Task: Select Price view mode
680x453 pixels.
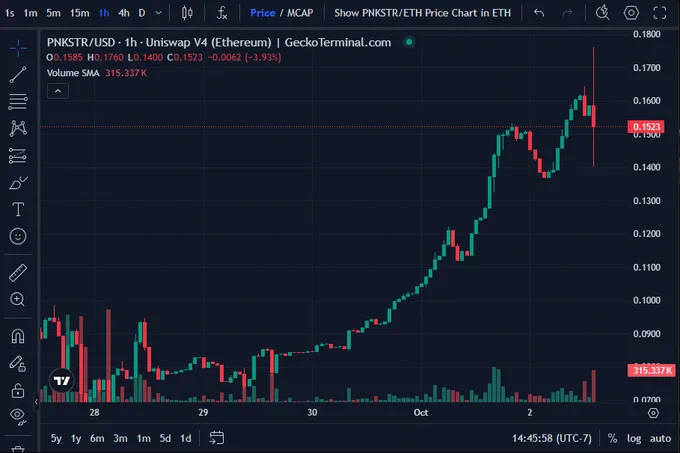Action: pos(262,13)
